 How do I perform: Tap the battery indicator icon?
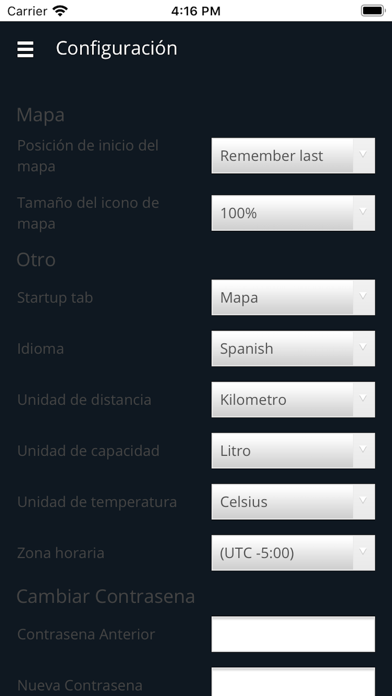tap(372, 11)
